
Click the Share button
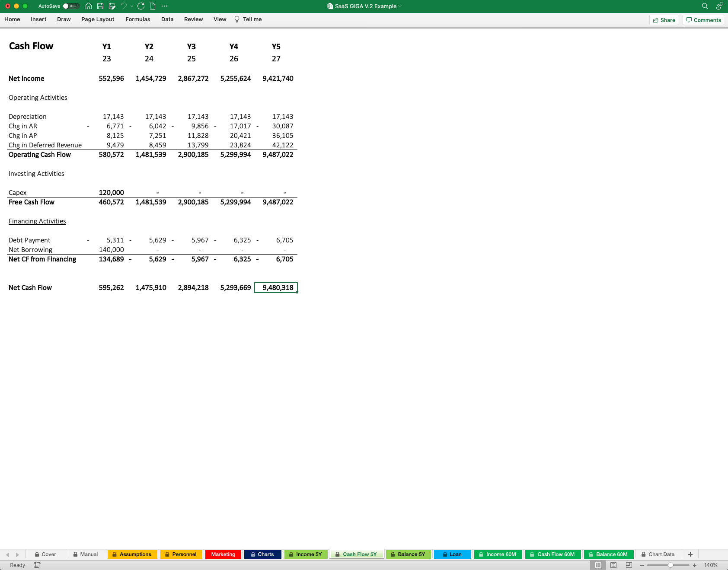tap(664, 20)
